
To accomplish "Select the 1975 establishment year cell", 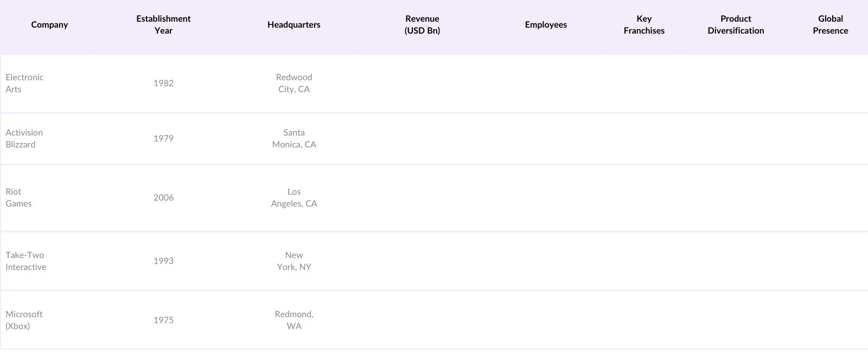I will (x=163, y=320).
